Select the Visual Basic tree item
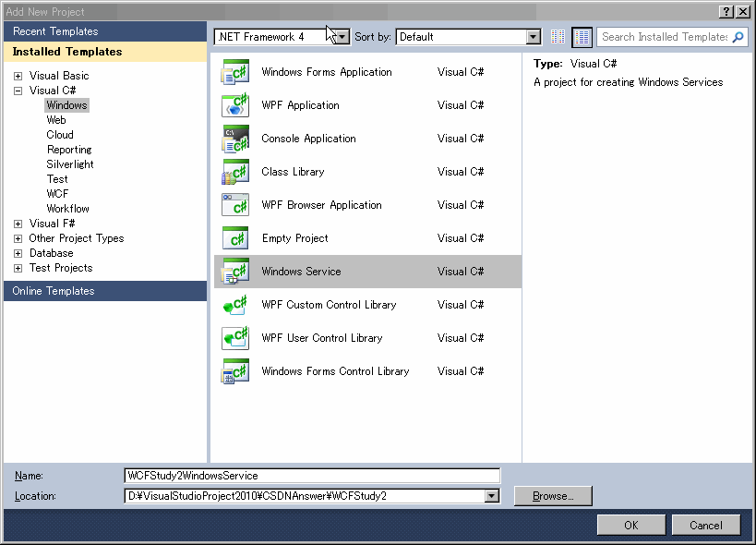 pyautogui.click(x=59, y=76)
